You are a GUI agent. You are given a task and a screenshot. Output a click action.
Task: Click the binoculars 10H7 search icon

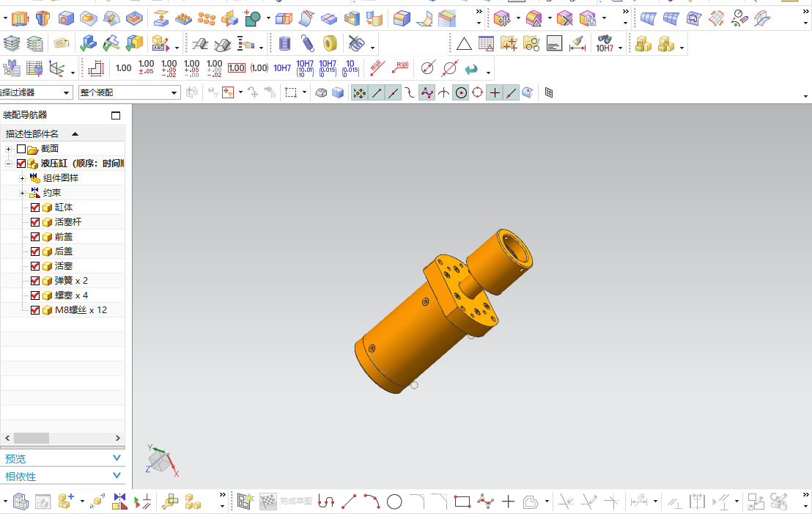605,43
